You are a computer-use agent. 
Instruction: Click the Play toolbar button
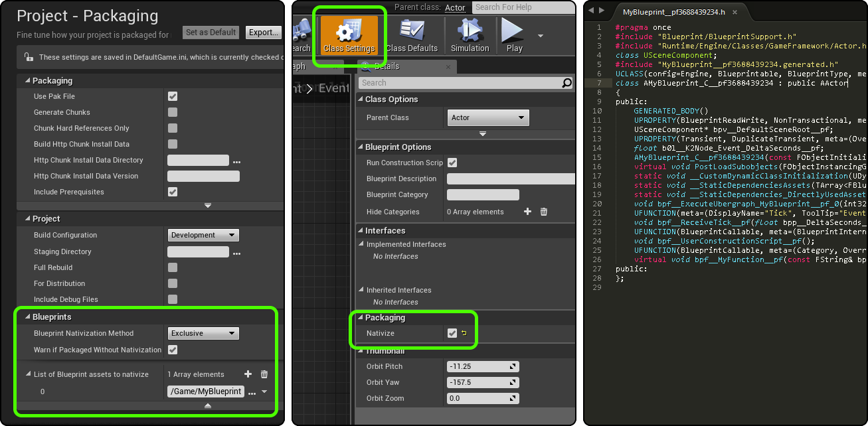[514, 35]
